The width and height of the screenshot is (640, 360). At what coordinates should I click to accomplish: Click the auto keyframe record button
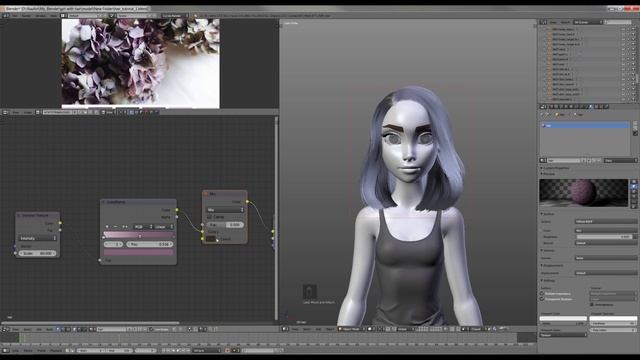point(228,350)
